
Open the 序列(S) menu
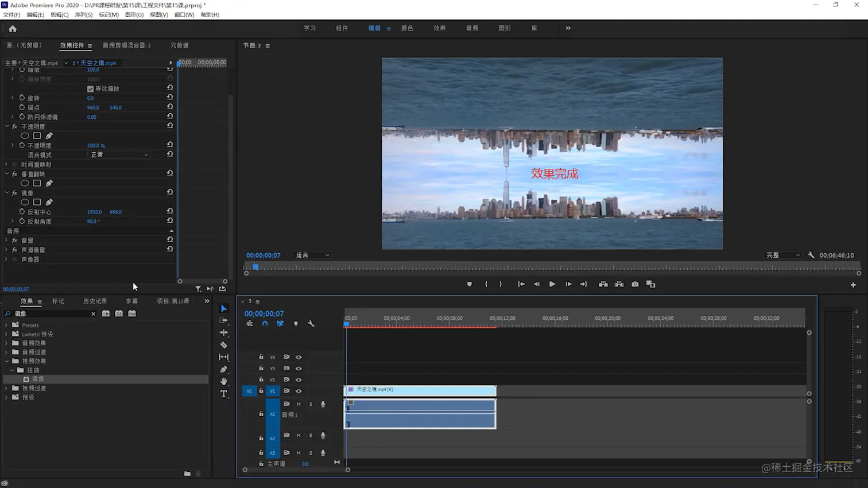[83, 15]
